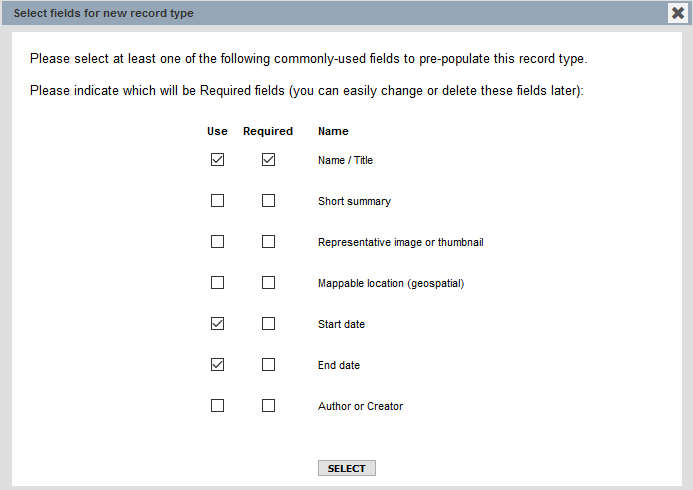Set Representative image field as Required
This screenshot has height=490, width=693.
268,242
